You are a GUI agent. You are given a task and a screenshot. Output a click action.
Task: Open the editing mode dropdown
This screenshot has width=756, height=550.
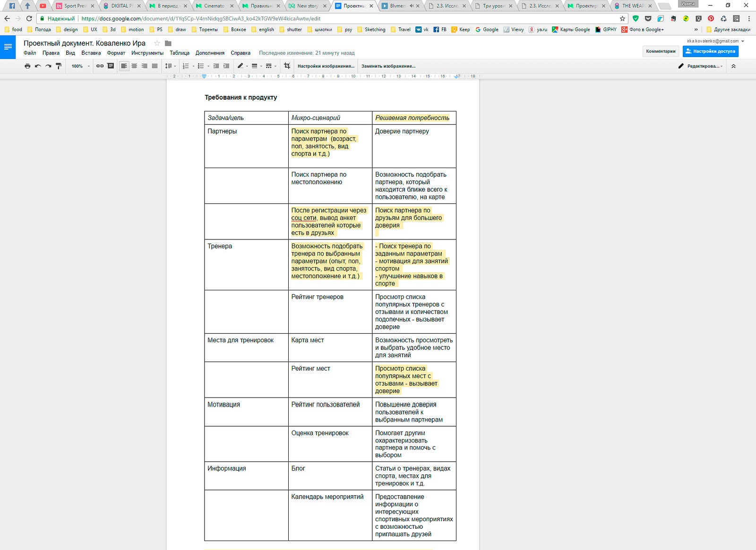coord(700,66)
